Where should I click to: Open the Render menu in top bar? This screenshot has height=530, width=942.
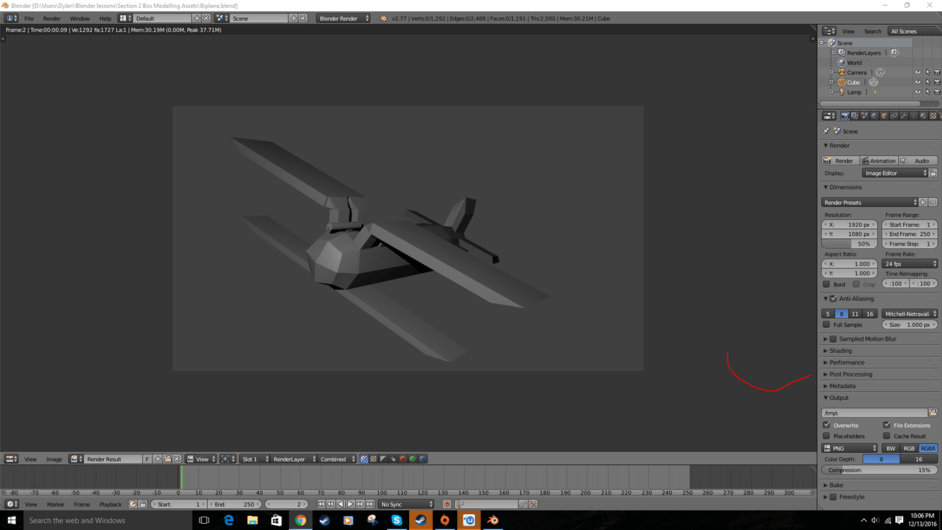(x=51, y=18)
